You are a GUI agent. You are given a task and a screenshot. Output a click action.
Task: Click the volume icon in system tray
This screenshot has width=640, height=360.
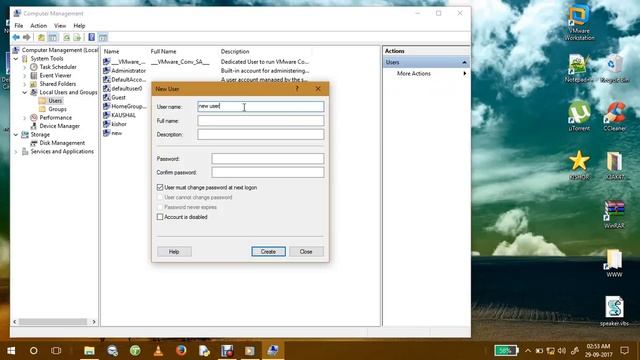562,351
